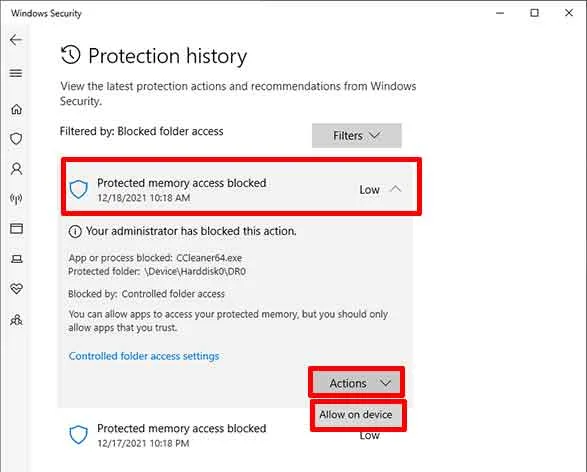Maximize the Windows Security window
Screen dimensions: 587x472
click(x=535, y=13)
